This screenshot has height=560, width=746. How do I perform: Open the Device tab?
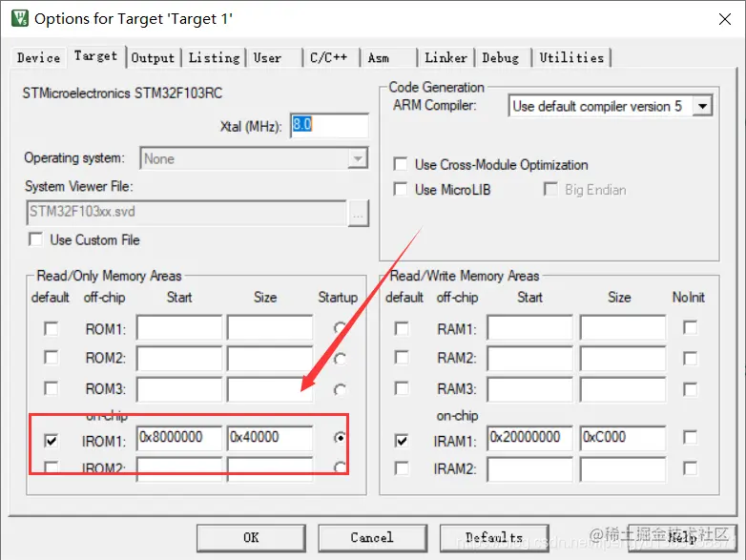coord(38,57)
